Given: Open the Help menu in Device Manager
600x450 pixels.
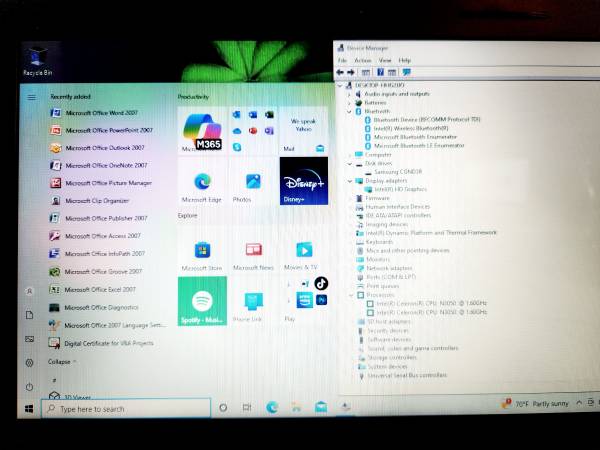Looking at the screenshot, I should (x=404, y=60).
